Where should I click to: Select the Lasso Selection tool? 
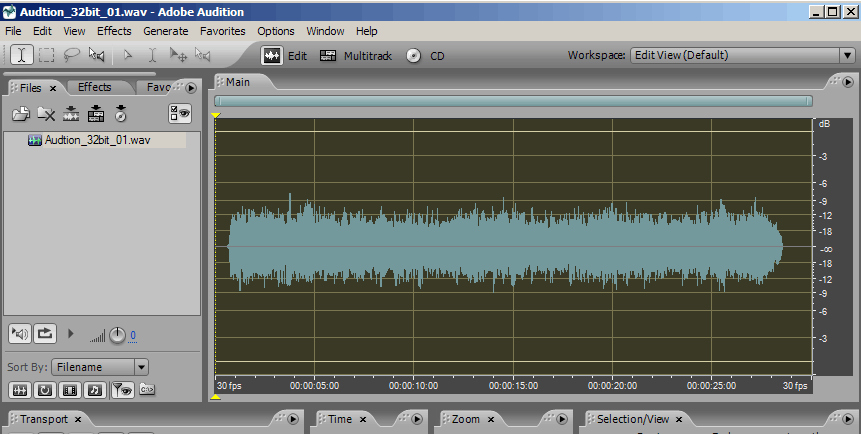tap(72, 55)
